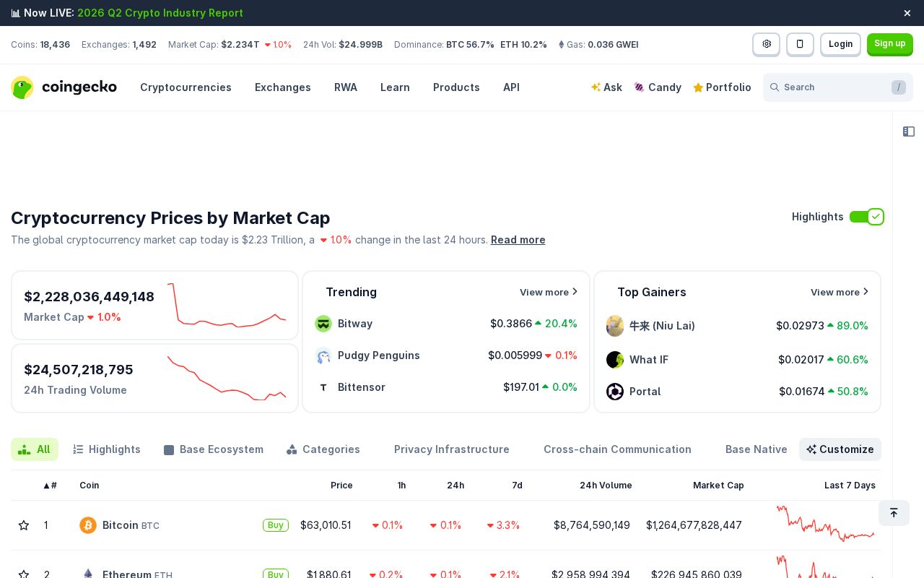Viewport: 924px width, 578px height.
Task: Click the Niu Lai coin icon
Action: (615, 326)
